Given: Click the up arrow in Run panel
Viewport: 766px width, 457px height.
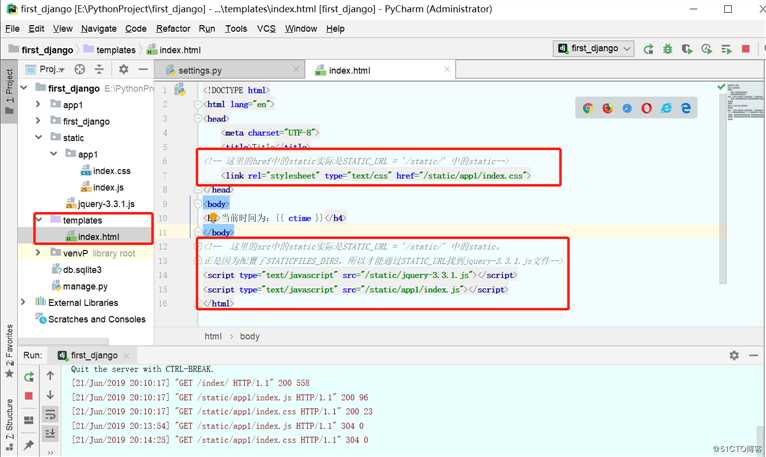Looking at the screenshot, I should 50,376.
